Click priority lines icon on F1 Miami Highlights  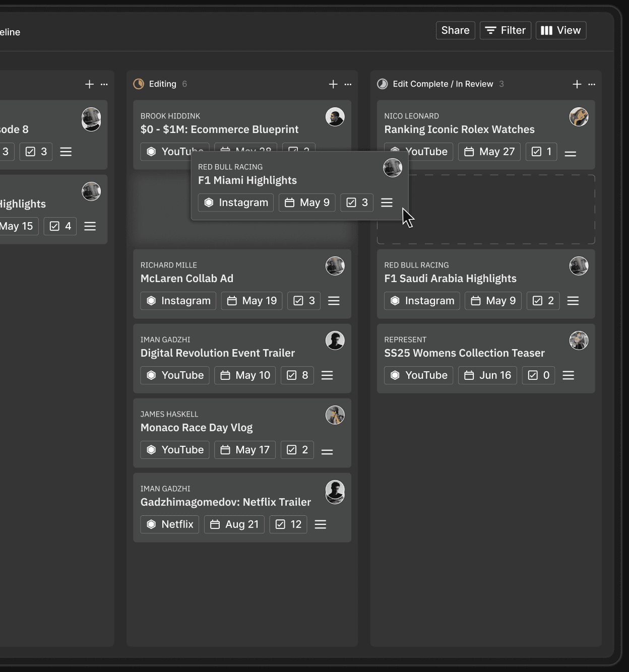tap(387, 203)
